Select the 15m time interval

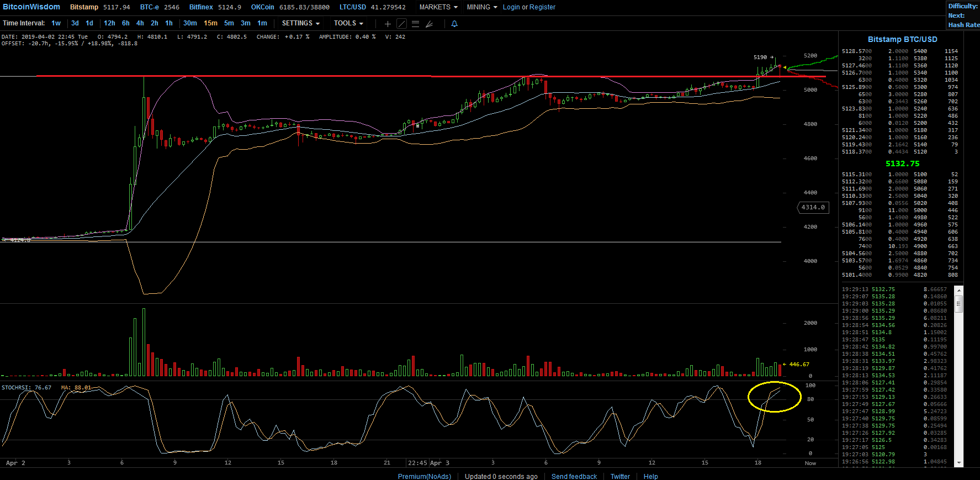point(210,23)
